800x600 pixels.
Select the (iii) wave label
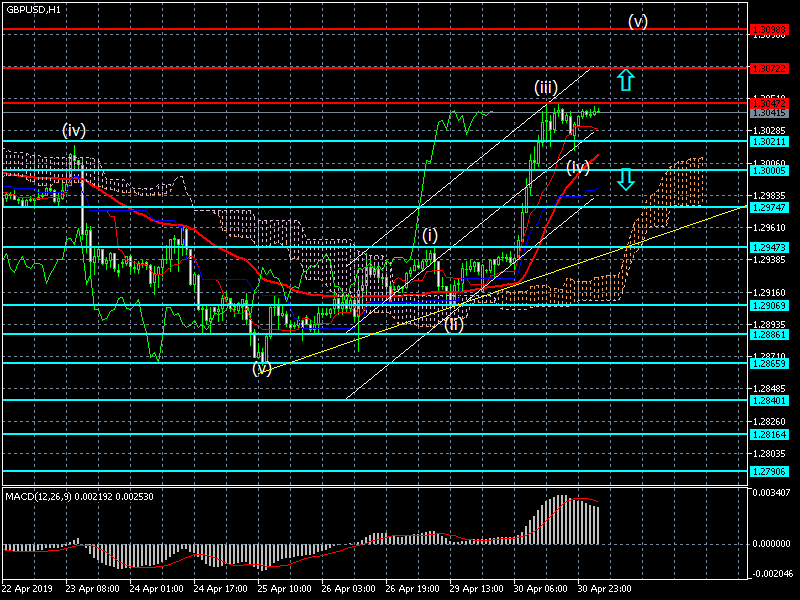click(545, 88)
